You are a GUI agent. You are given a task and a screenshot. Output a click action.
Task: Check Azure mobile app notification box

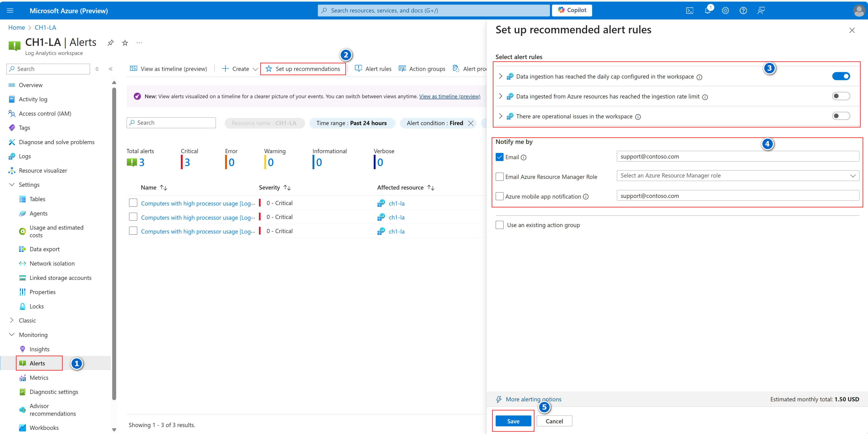pyautogui.click(x=499, y=196)
